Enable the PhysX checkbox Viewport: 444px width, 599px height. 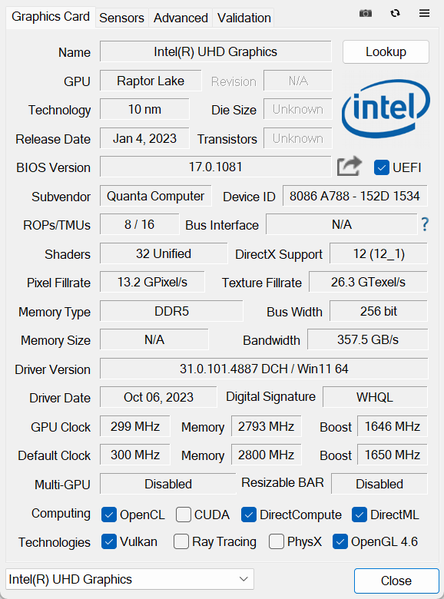coord(276,541)
